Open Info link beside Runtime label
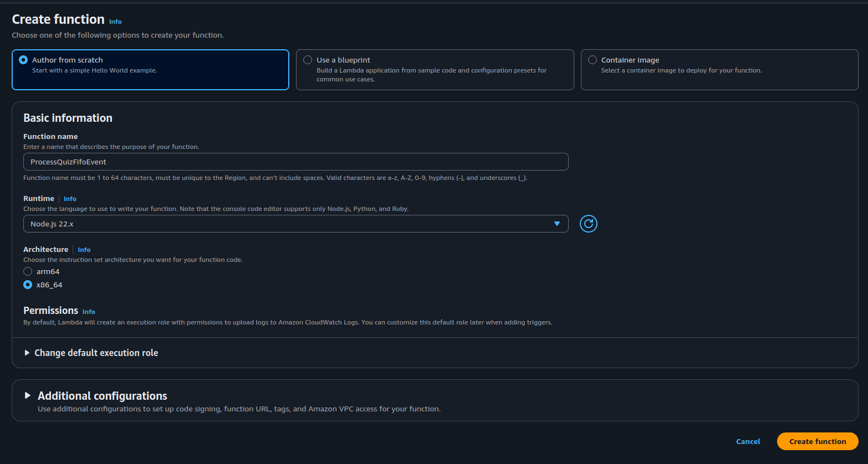The image size is (868, 464). pos(70,199)
